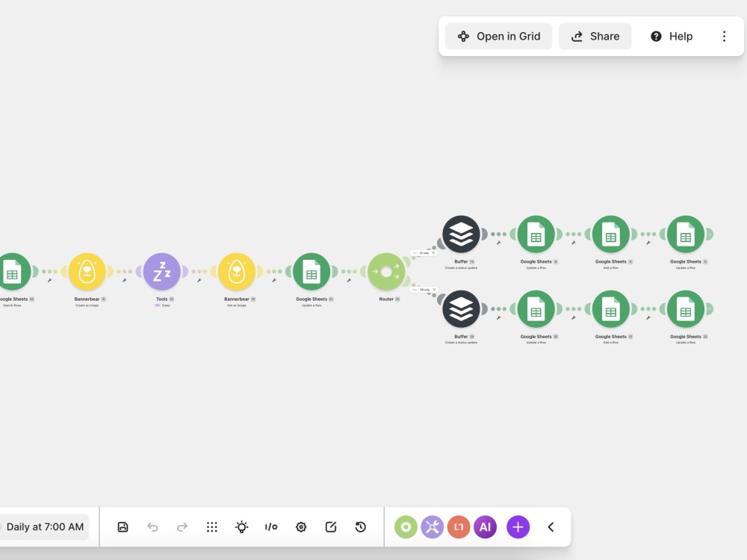This screenshot has width=747, height=560.
Task: Open the lower Buffer status update module
Action: (461, 309)
